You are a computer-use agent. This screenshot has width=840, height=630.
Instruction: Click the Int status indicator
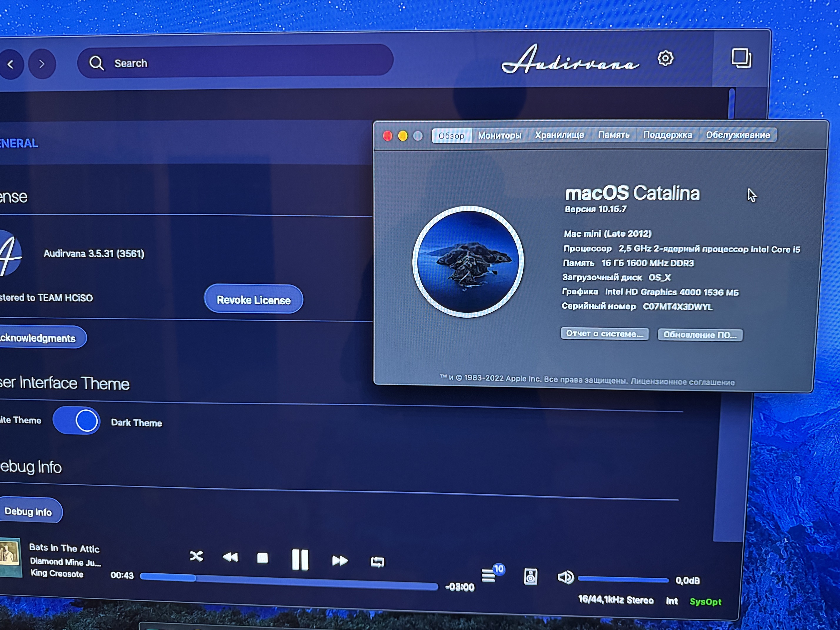click(672, 601)
